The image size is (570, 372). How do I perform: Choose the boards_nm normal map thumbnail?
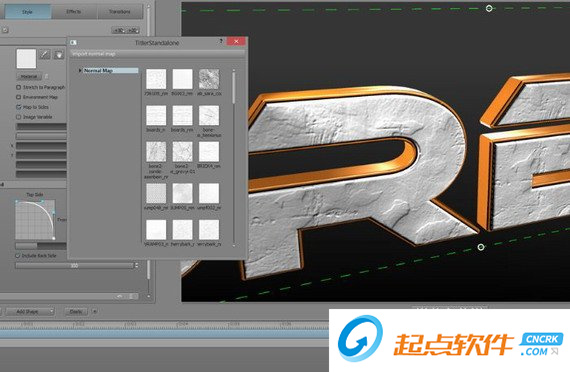182,115
